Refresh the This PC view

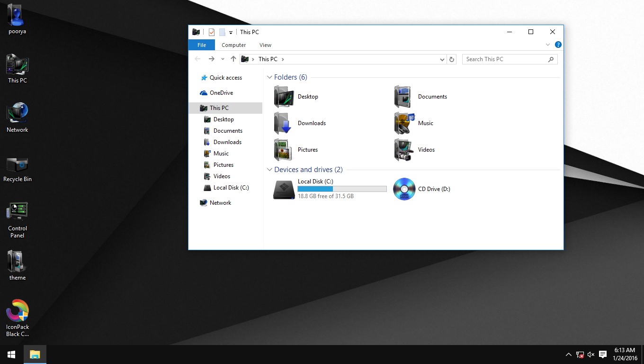tap(451, 59)
